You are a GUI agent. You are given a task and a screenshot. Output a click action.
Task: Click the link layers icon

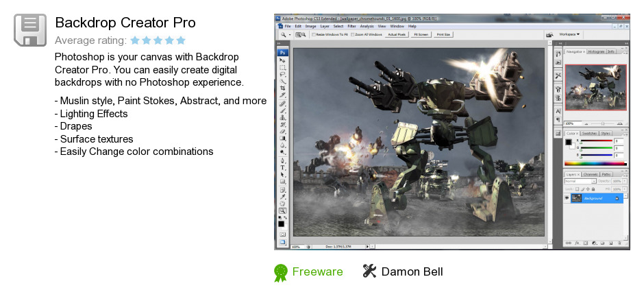[569, 243]
